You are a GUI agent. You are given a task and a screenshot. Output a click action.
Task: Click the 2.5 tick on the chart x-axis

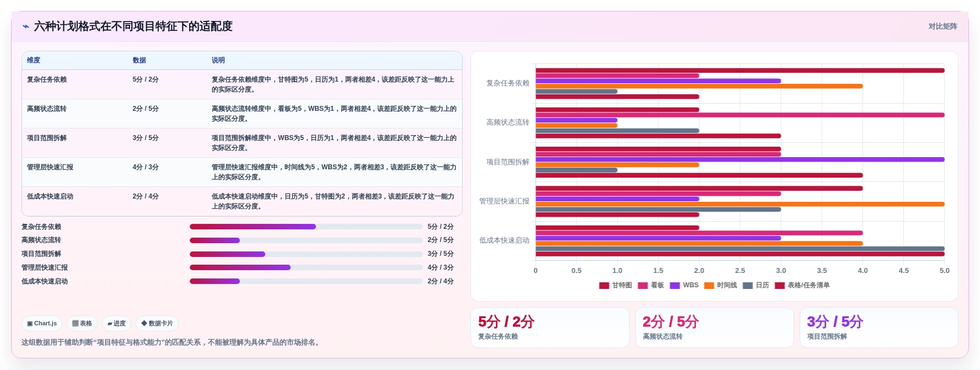[x=740, y=271]
